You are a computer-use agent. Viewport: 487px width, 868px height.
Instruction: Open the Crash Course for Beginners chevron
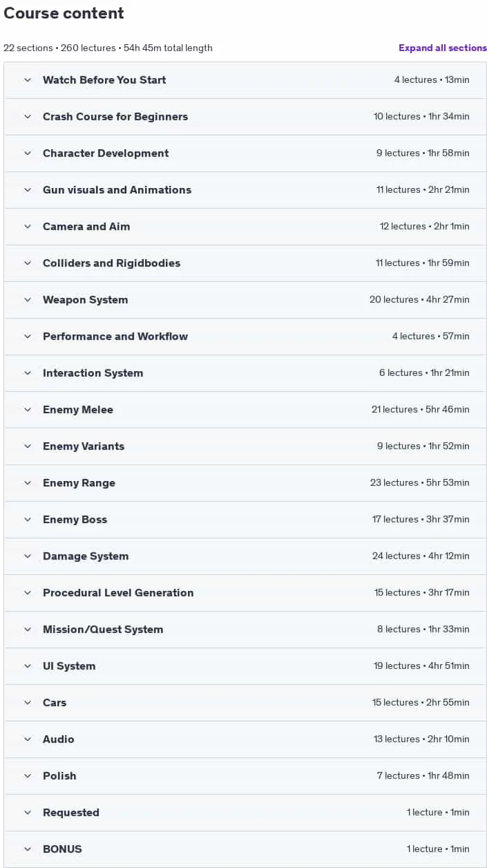(x=28, y=117)
